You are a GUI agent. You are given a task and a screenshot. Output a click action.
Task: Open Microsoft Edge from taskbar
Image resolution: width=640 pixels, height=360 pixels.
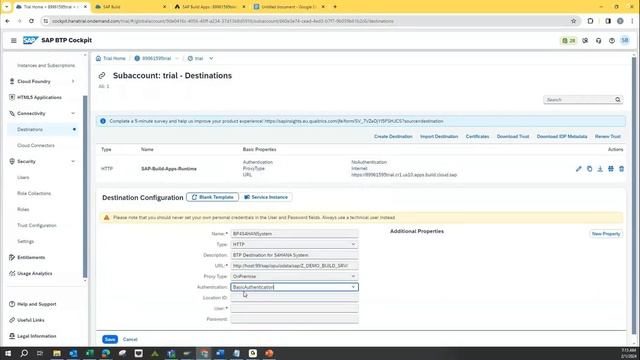106,353
